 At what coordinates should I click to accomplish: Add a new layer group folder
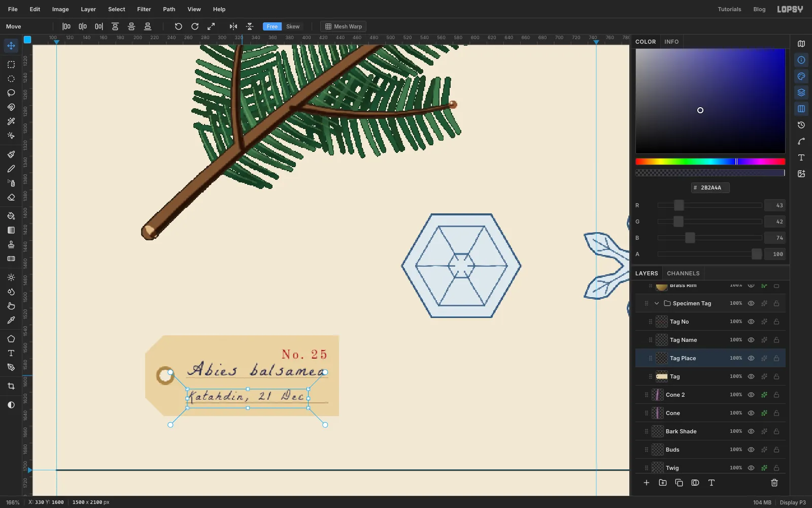click(663, 483)
